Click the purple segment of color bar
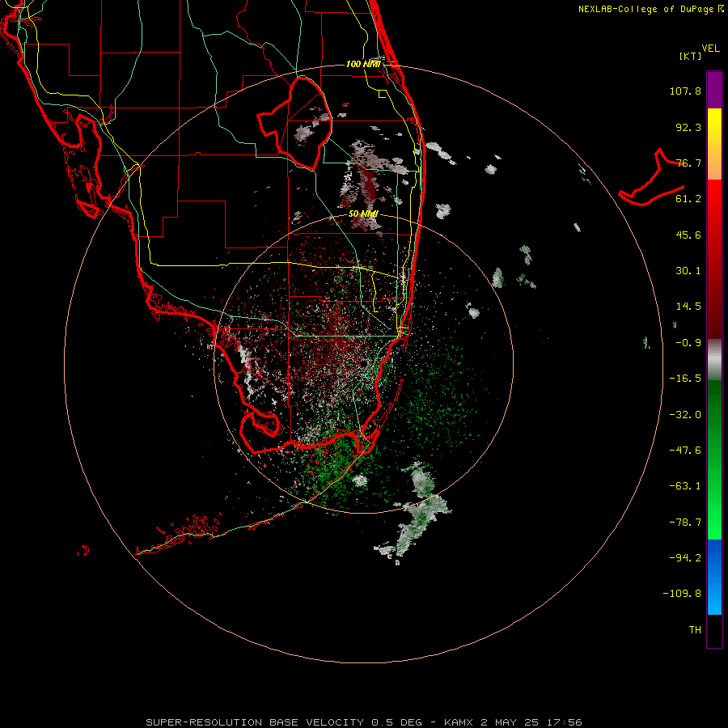The width and height of the screenshot is (728, 728). (x=714, y=90)
